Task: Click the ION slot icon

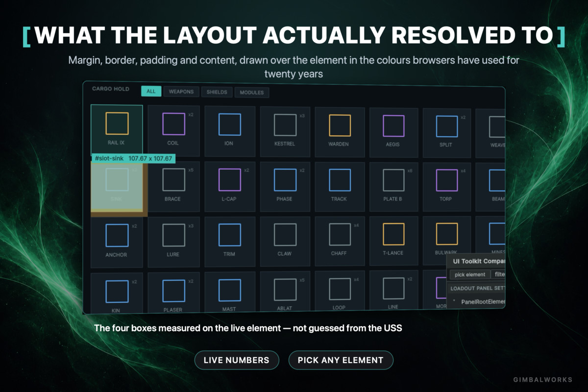Action: 230,124
